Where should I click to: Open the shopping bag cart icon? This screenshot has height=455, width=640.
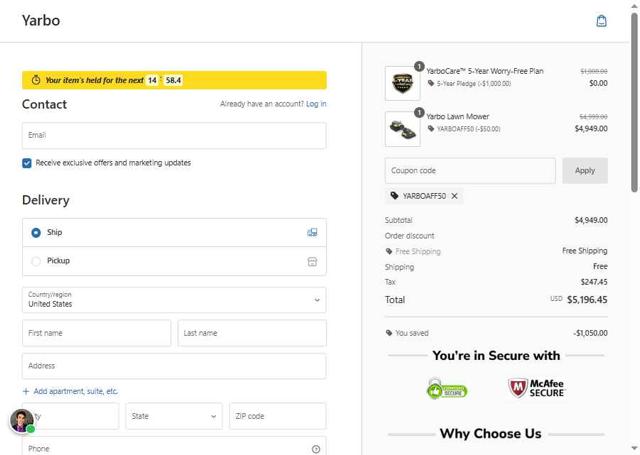[x=601, y=21]
